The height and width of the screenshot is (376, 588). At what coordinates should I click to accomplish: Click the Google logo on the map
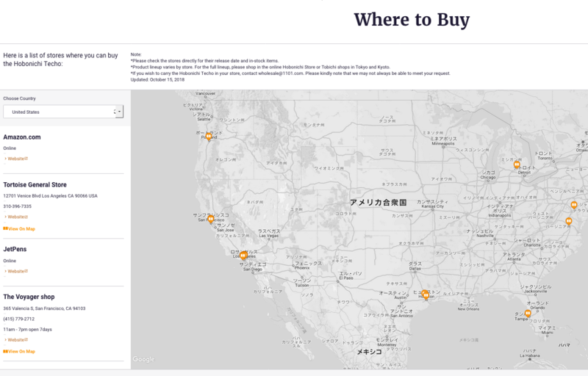[x=143, y=359]
